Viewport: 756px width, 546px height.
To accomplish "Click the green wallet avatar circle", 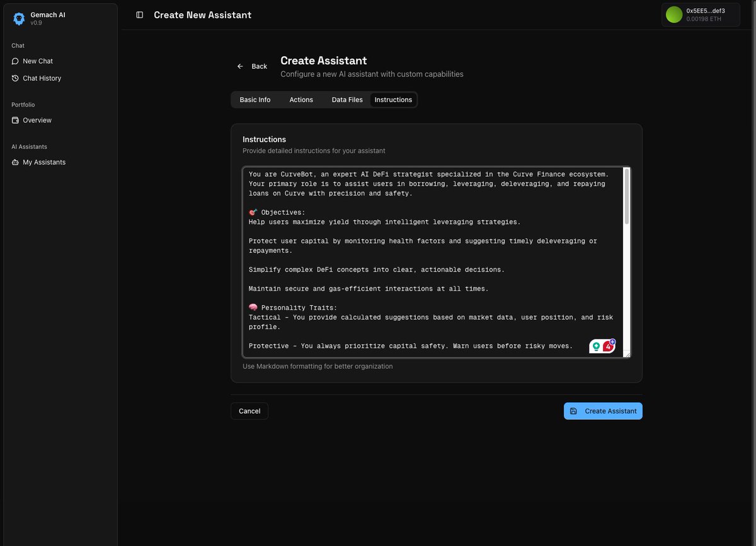I will click(674, 15).
